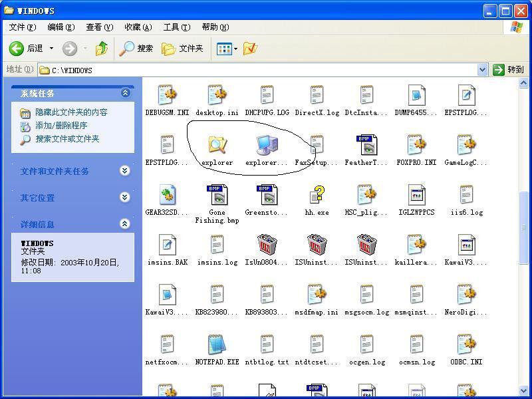Open the 收藏 menu

[x=138, y=27]
